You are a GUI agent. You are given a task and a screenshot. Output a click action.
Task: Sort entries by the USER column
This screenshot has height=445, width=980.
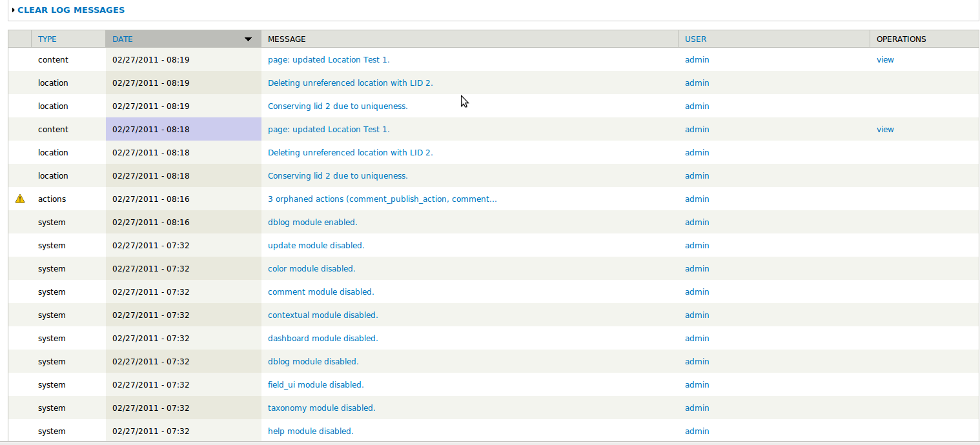[x=695, y=39]
